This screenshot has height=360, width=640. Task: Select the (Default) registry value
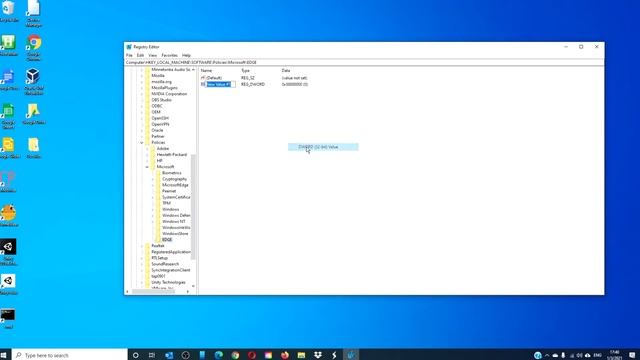click(214, 78)
